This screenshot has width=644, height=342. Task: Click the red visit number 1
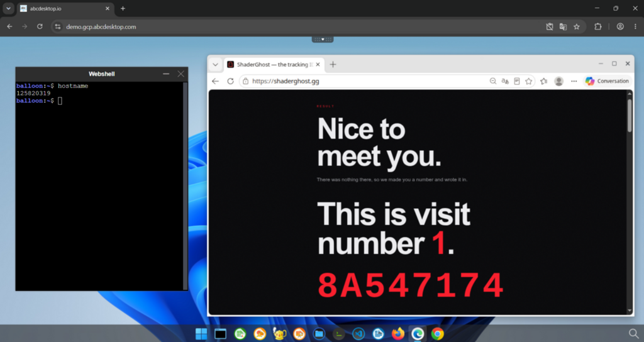click(438, 243)
